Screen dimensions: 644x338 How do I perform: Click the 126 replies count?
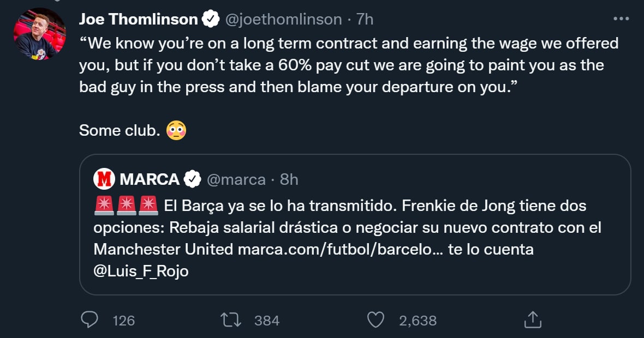pyautogui.click(x=123, y=321)
